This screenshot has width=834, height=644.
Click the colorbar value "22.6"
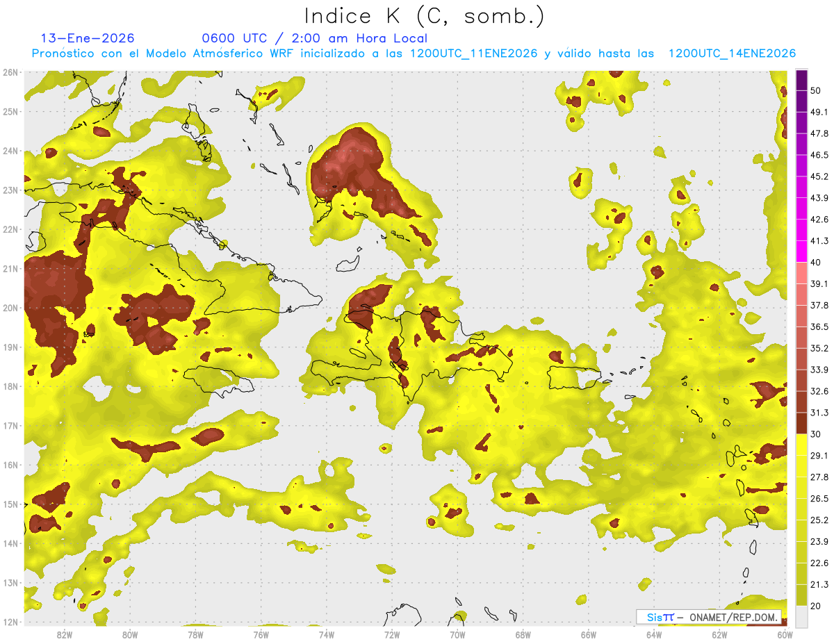pyautogui.click(x=819, y=563)
